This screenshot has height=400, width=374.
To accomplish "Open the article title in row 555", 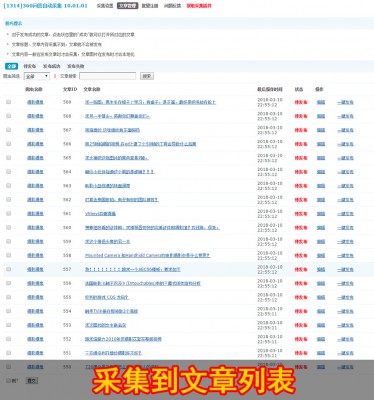I will [107, 297].
